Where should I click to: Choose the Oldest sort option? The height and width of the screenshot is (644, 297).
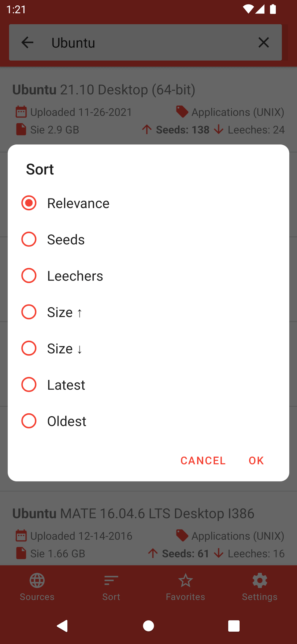(29, 421)
